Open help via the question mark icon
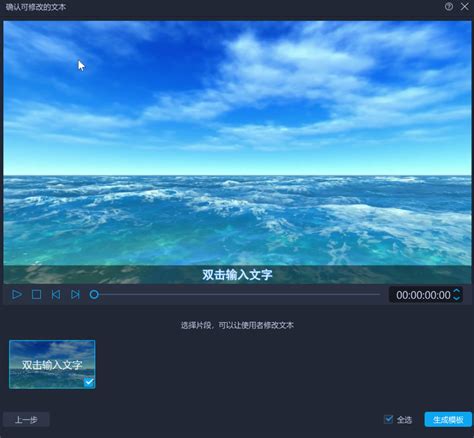474x438 pixels. pos(449,7)
